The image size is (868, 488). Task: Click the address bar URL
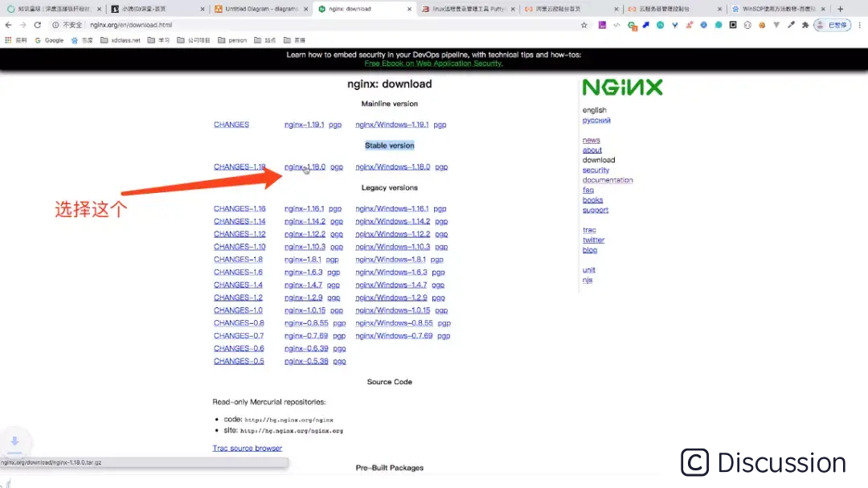coord(131,25)
